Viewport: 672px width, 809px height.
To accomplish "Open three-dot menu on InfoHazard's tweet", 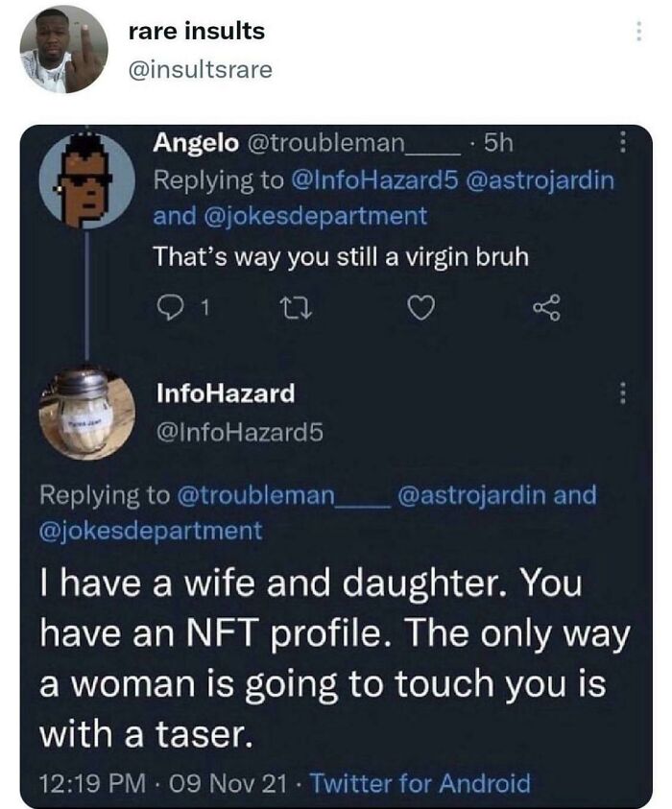I will 622,393.
